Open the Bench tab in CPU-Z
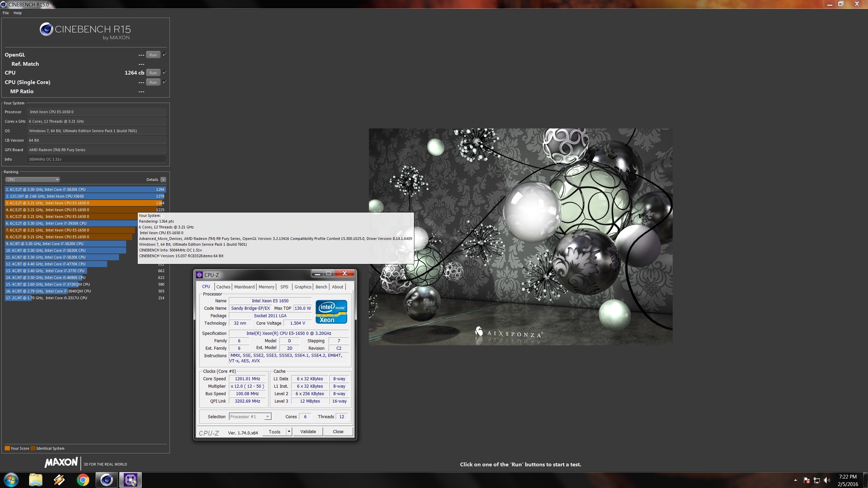The width and height of the screenshot is (868, 488). point(321,287)
